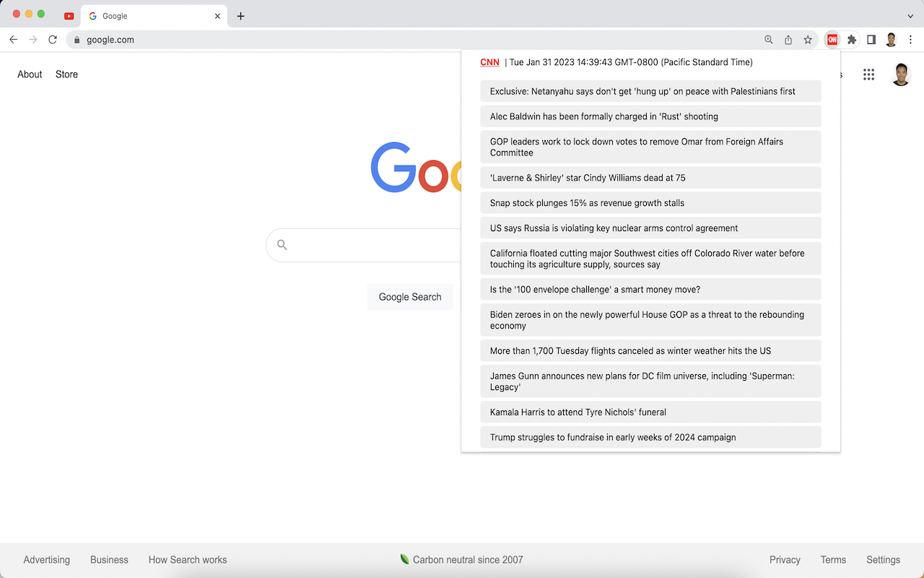The image size is (924, 578).
Task: Click the Google logo
Action: coord(416,168)
